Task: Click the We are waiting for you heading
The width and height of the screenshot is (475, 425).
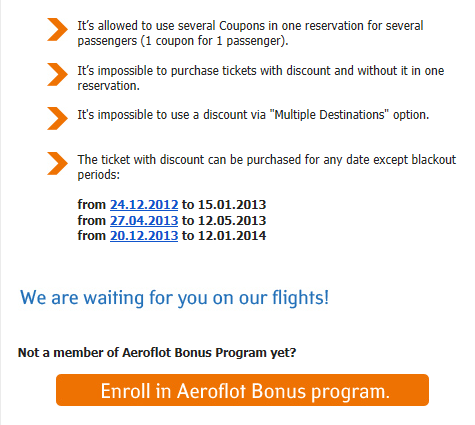Action: 174,298
